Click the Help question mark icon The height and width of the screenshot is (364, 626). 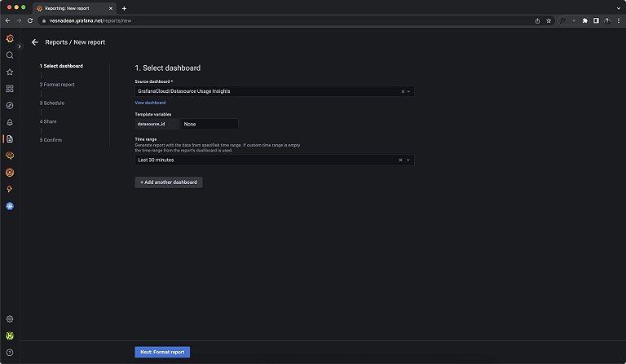pyautogui.click(x=10, y=352)
